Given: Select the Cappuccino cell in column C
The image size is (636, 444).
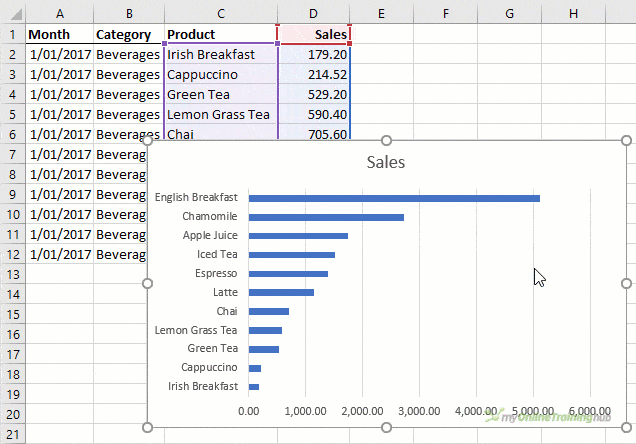Looking at the screenshot, I should (221, 75).
